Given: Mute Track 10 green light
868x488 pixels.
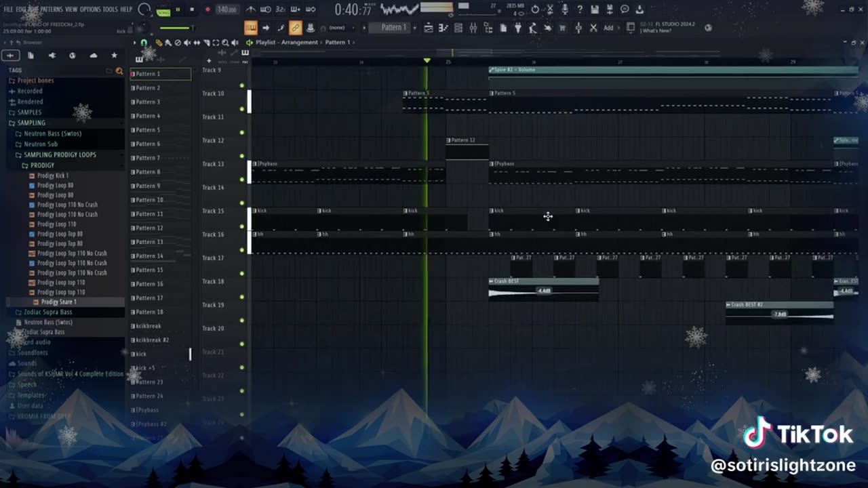Looking at the screenshot, I should [242, 108].
